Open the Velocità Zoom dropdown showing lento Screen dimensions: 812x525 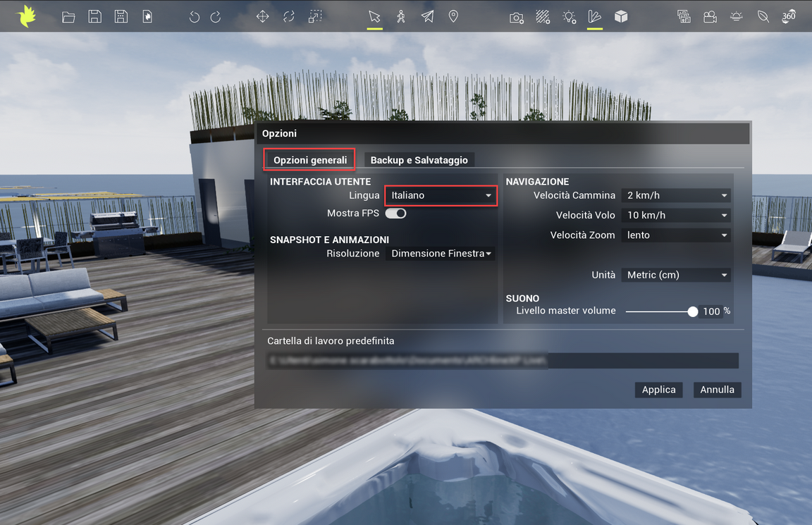[676, 235]
